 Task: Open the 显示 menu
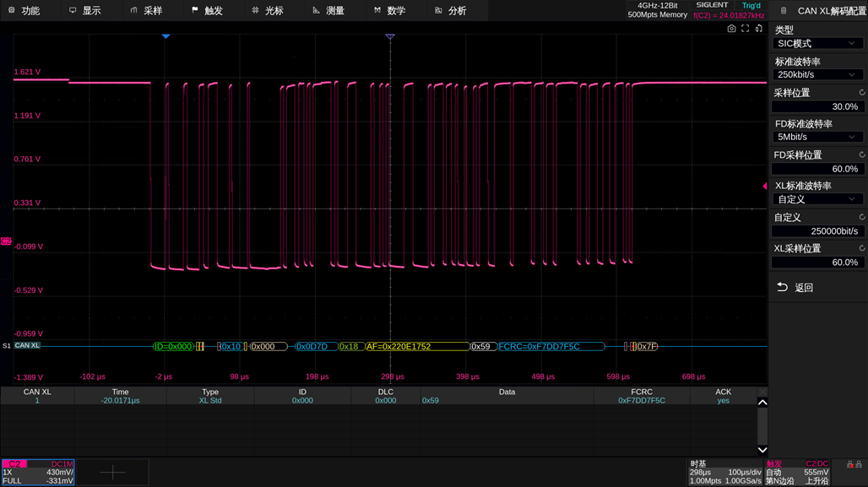85,10
